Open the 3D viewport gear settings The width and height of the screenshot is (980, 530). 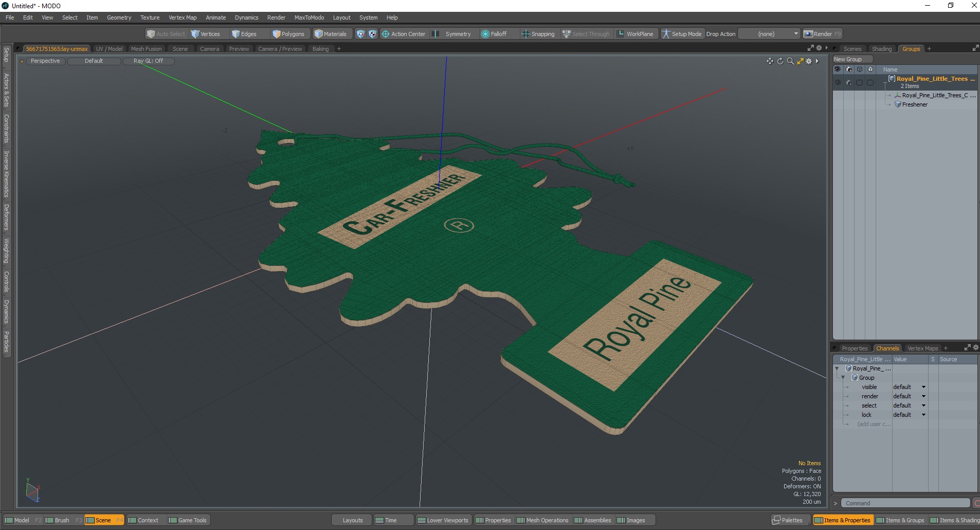809,61
